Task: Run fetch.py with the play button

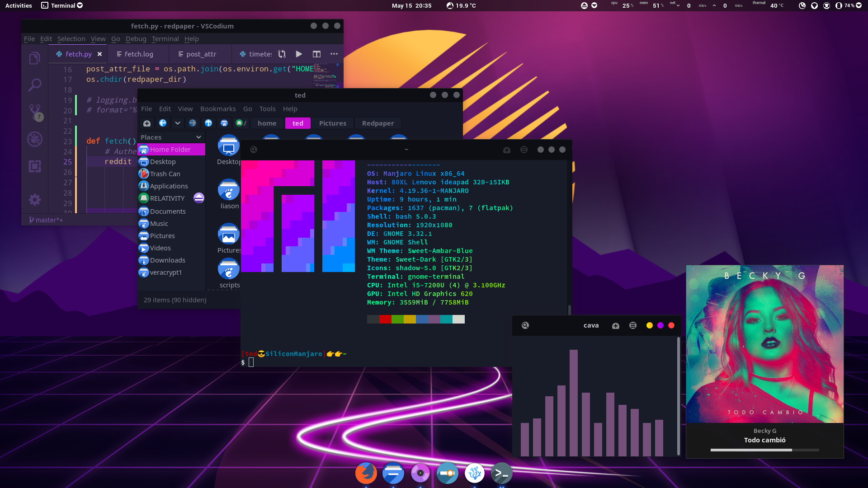Action: (x=299, y=54)
